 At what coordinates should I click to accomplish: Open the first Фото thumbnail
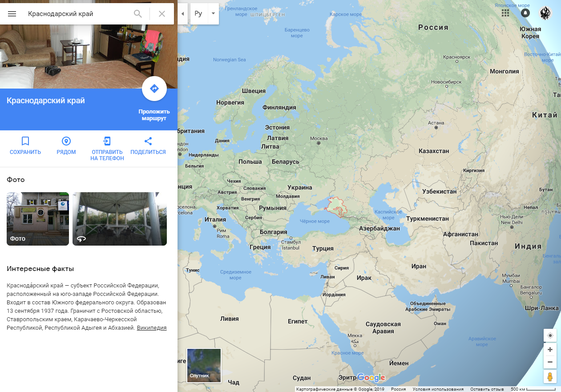point(38,219)
